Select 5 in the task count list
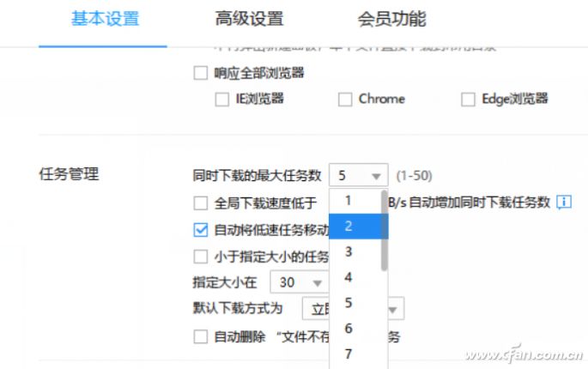The height and width of the screenshot is (369, 588). tap(355, 303)
